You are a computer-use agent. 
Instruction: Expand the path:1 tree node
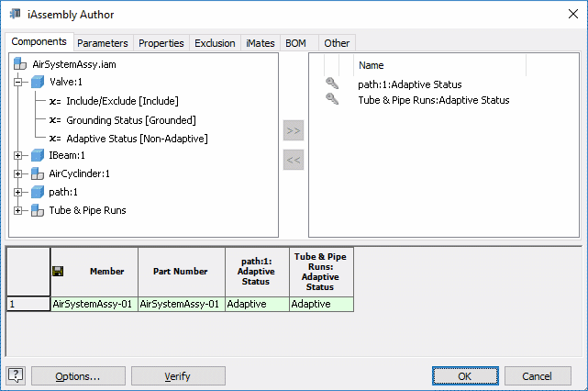point(17,192)
